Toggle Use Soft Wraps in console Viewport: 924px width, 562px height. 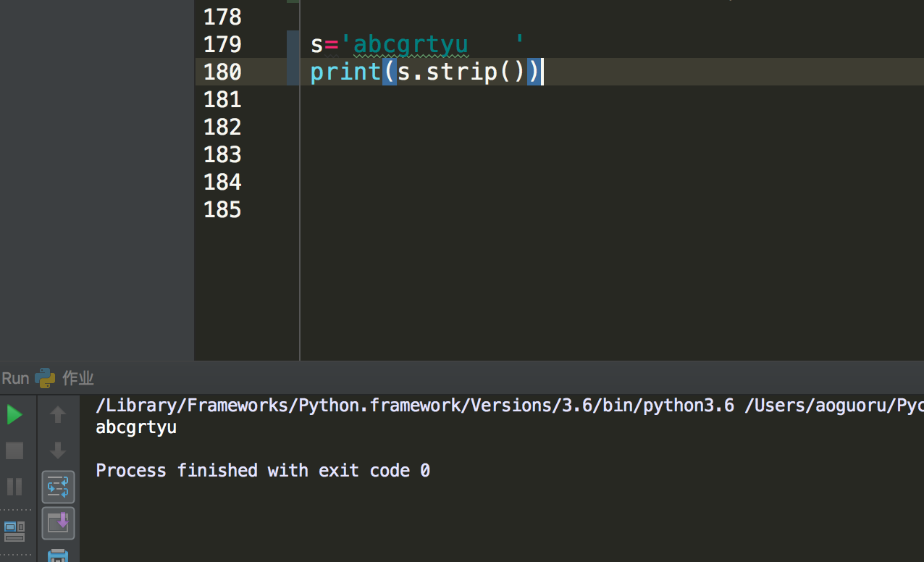pyautogui.click(x=58, y=487)
